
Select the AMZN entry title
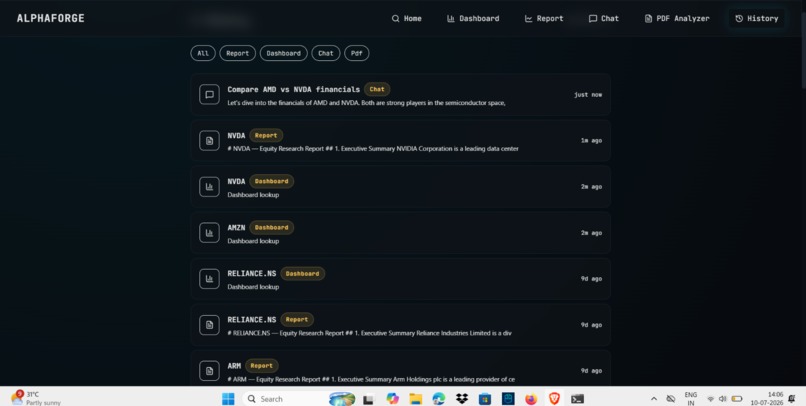(x=236, y=228)
